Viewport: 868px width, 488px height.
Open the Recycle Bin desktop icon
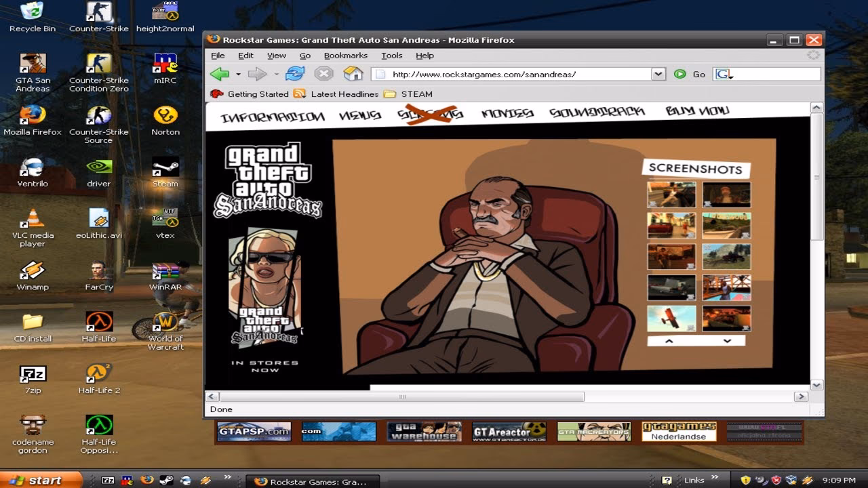[x=32, y=17]
